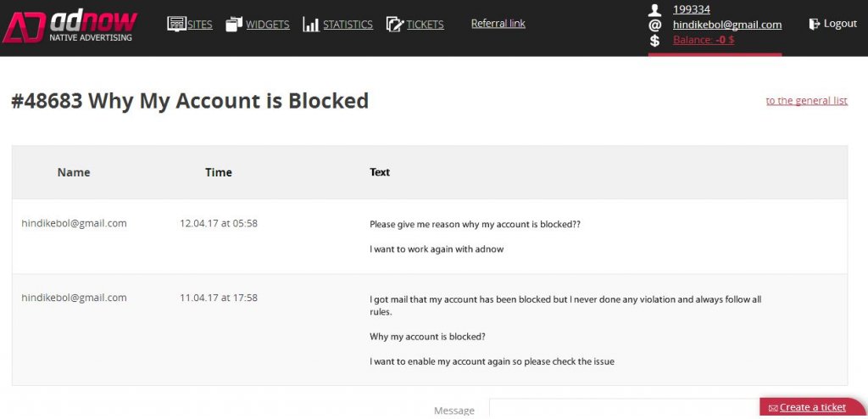The height and width of the screenshot is (419, 868).
Task: Open the SITES menu
Action: point(199,25)
